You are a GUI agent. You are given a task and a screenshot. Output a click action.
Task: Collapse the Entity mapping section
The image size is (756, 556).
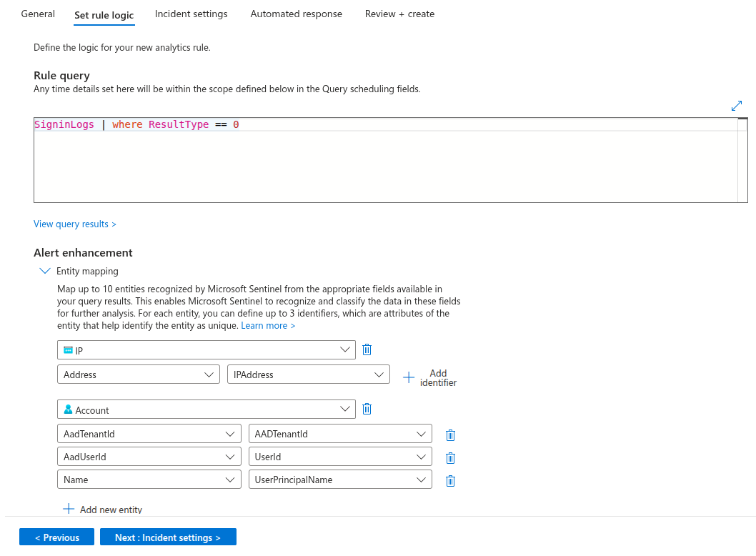click(x=45, y=271)
